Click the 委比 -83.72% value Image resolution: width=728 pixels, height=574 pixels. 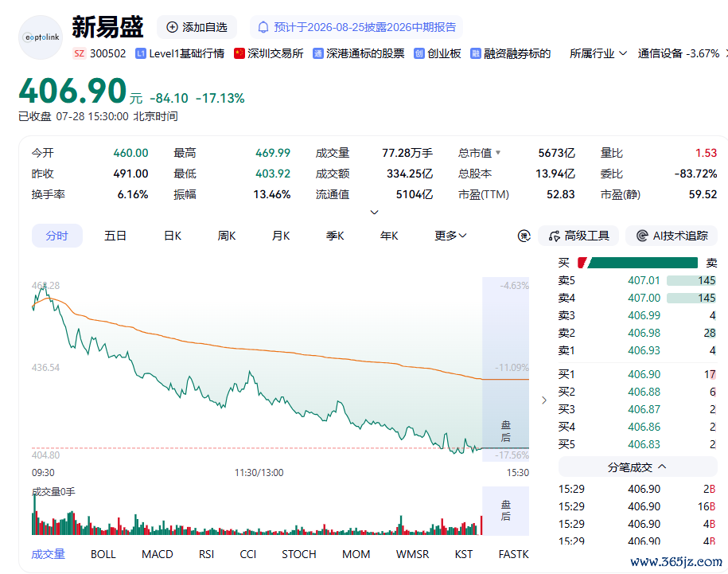click(695, 174)
